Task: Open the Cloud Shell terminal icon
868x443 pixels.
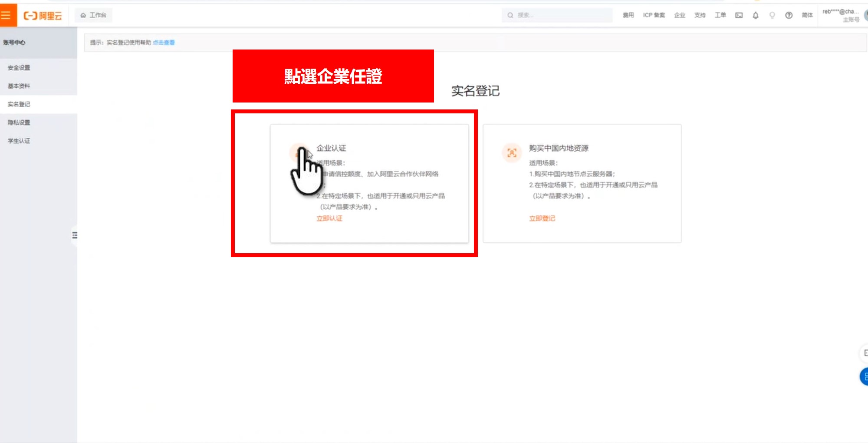Action: pos(739,15)
